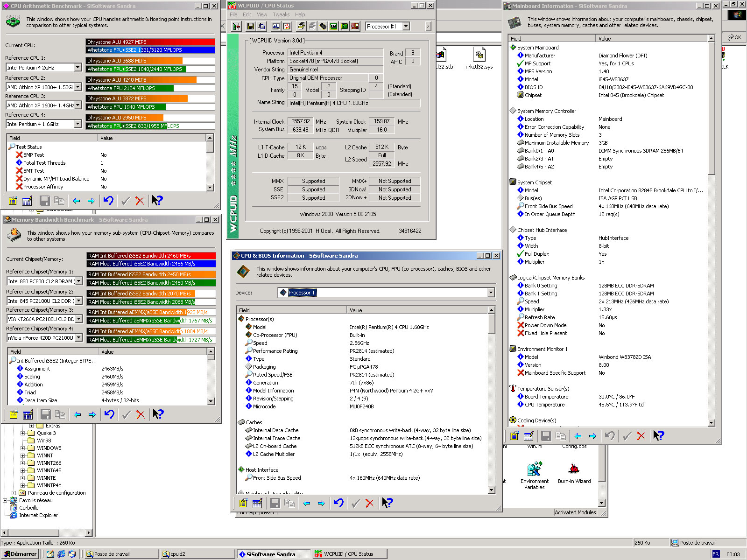747x560 pixels.
Task: Click the memory chip icon in WCPUID toolbar
Action: 323,26
